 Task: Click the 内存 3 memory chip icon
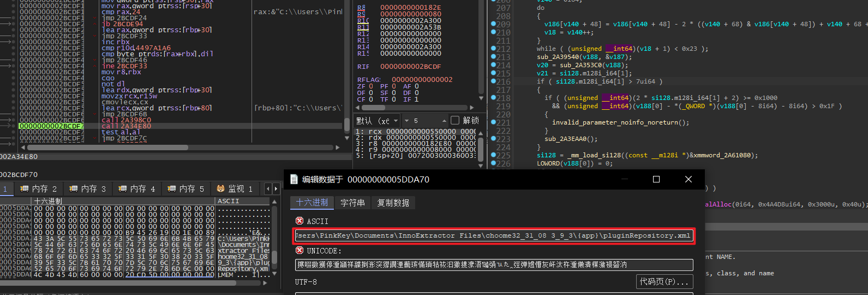click(74, 188)
